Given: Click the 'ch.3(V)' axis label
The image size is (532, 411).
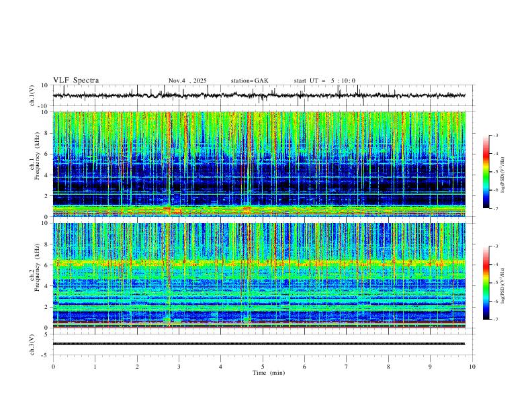Looking at the screenshot, I should click(32, 345).
